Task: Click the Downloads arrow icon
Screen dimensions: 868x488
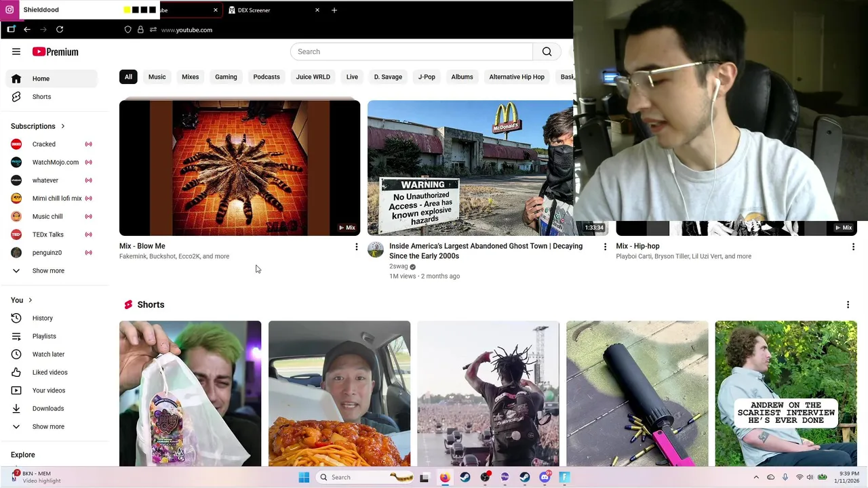Action: tap(16, 408)
